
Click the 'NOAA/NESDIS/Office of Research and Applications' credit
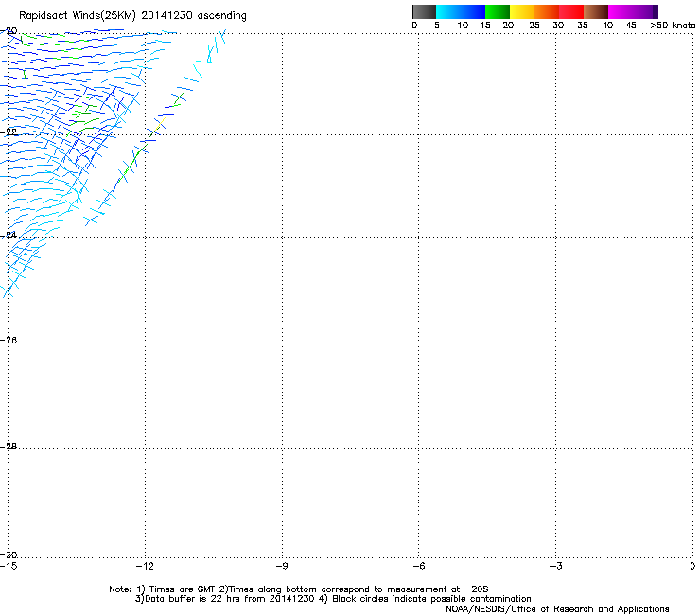557,609
